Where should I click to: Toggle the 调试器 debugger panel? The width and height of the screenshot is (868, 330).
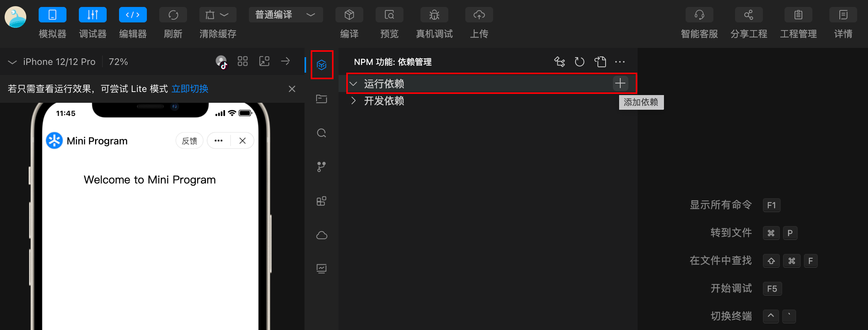click(x=93, y=15)
